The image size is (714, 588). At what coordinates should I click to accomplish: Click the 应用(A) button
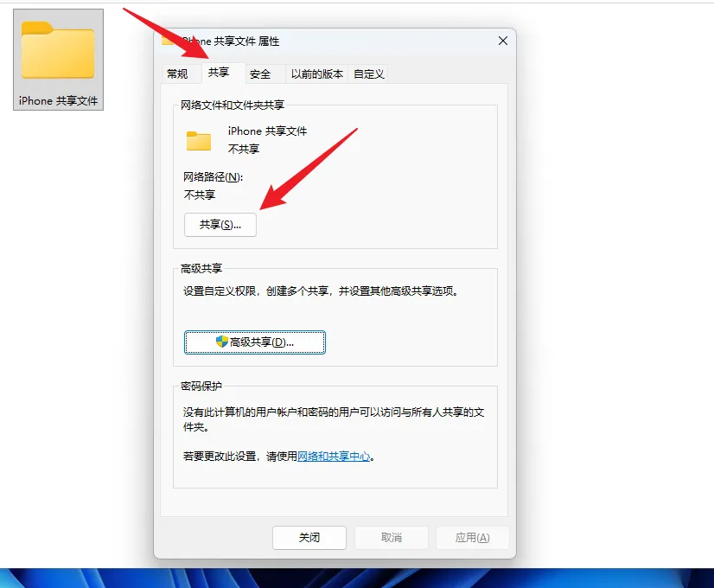[473, 538]
